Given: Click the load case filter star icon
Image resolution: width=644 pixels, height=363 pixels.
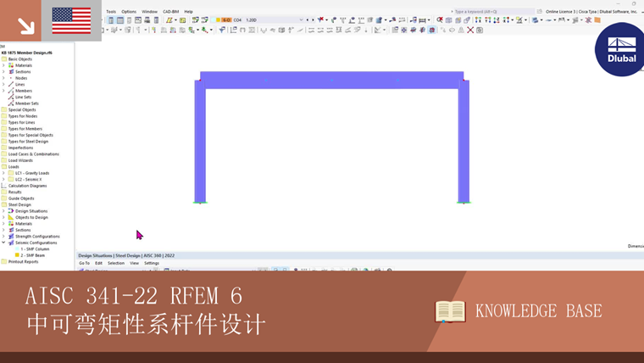Looking at the screenshot, I should click(320, 20).
